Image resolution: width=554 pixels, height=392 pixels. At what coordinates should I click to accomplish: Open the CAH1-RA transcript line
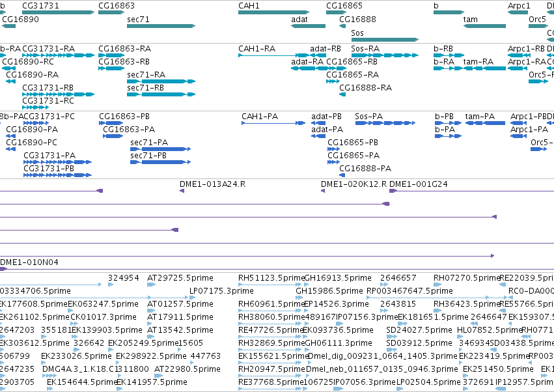click(x=274, y=55)
